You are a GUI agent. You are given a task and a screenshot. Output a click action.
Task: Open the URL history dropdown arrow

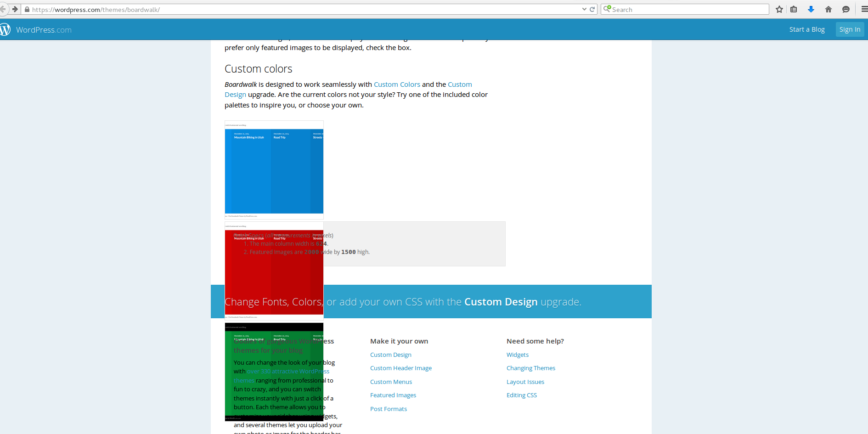coord(584,9)
